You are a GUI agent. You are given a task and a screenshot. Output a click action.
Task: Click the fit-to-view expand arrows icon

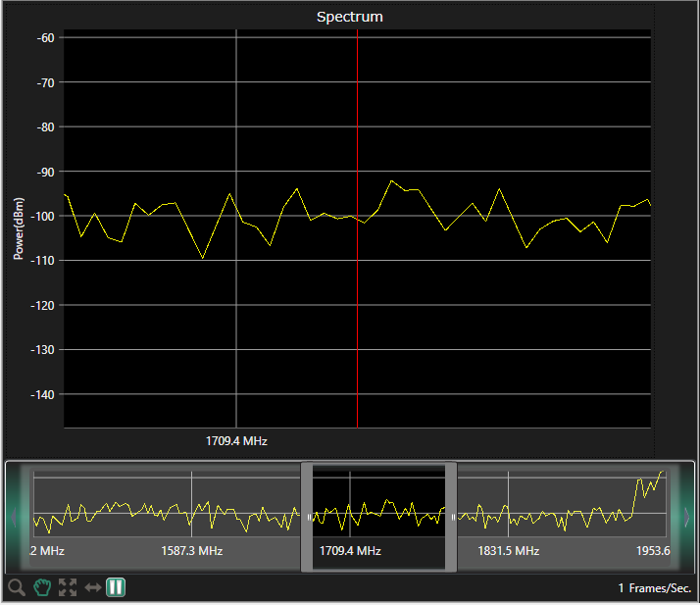click(68, 588)
